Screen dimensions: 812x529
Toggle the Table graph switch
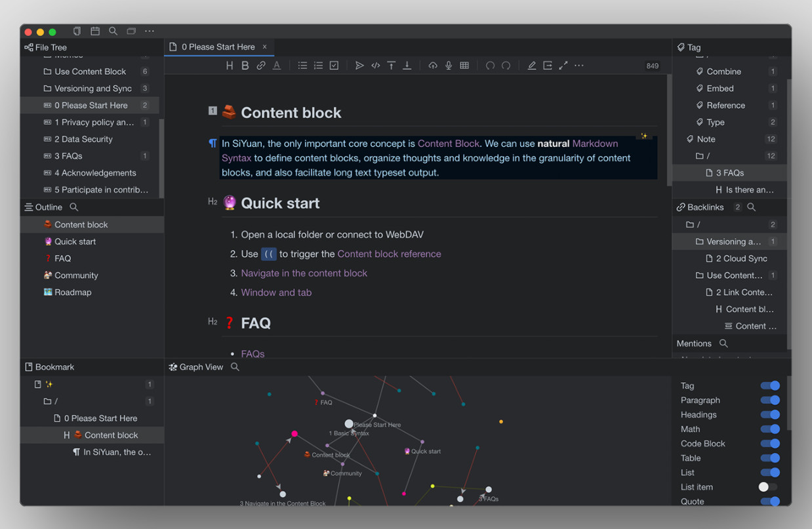coord(770,458)
